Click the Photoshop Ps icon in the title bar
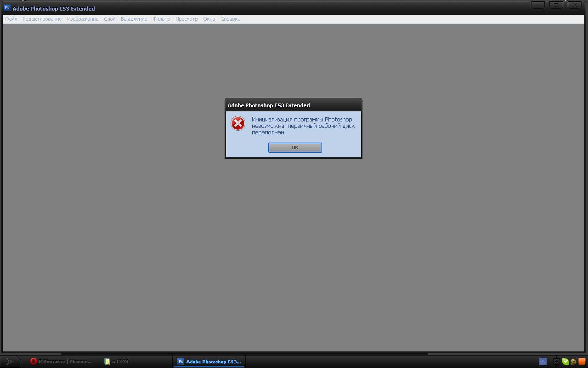The height and width of the screenshot is (368, 588). [x=7, y=8]
